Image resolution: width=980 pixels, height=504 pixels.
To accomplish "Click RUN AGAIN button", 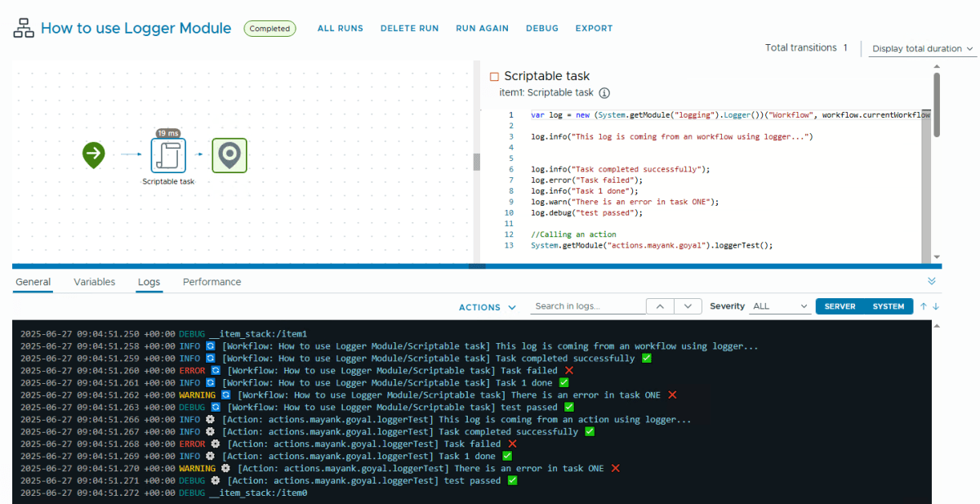I will [482, 29].
